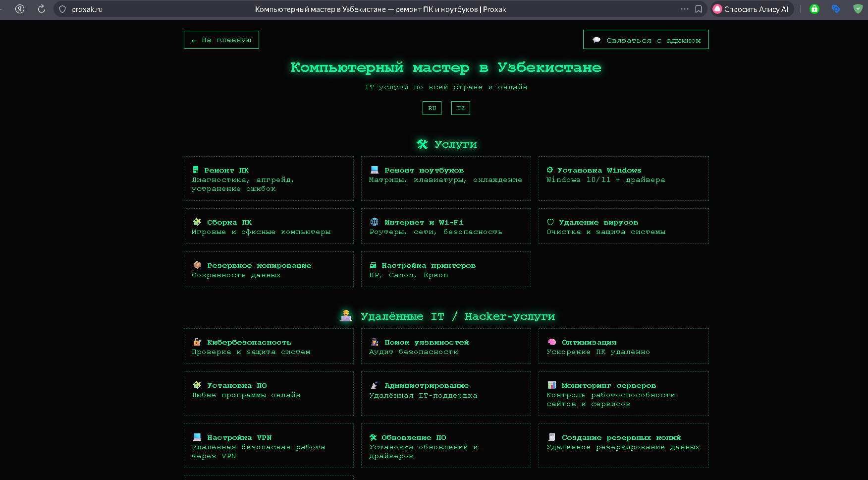The image size is (868, 480).
Task: Click the laptop icon of Настройка VPN
Action: (197, 437)
